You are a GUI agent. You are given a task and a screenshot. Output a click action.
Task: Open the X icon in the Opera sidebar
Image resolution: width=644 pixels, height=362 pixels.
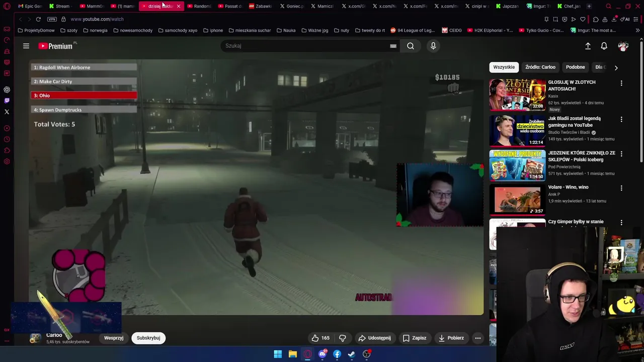7,112
